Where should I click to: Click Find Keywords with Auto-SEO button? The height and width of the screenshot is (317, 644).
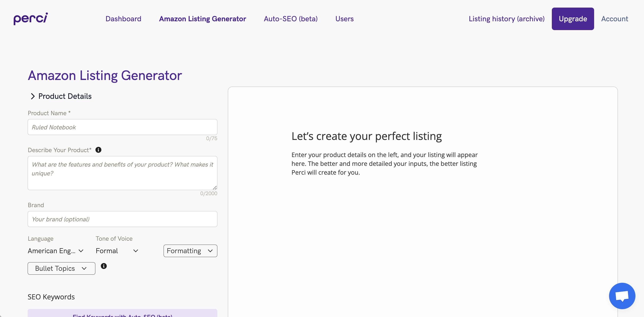click(122, 314)
